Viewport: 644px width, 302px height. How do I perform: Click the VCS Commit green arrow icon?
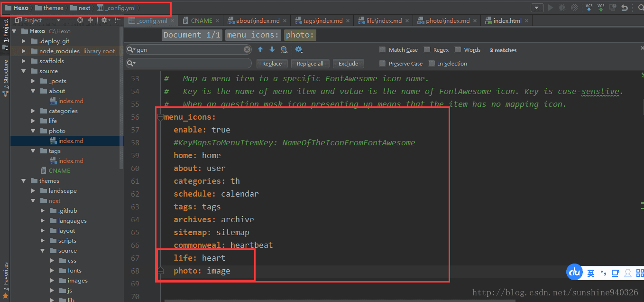coord(601,8)
